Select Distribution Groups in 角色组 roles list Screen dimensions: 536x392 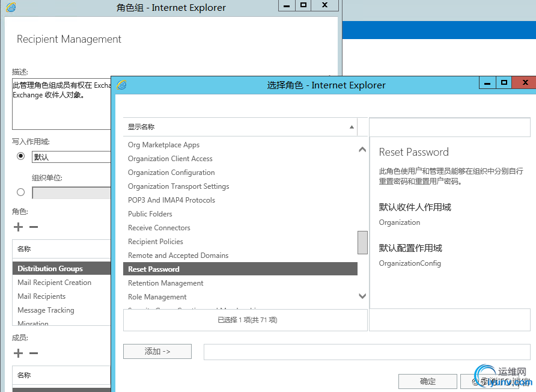point(62,269)
